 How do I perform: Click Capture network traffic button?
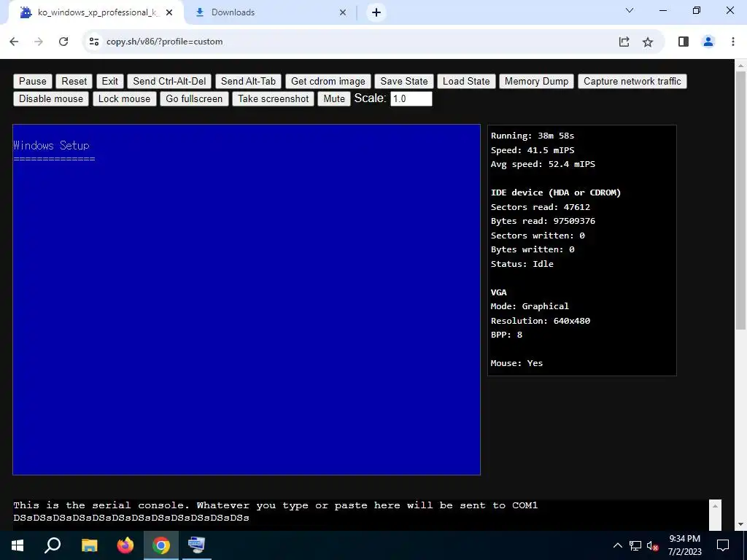coord(632,81)
